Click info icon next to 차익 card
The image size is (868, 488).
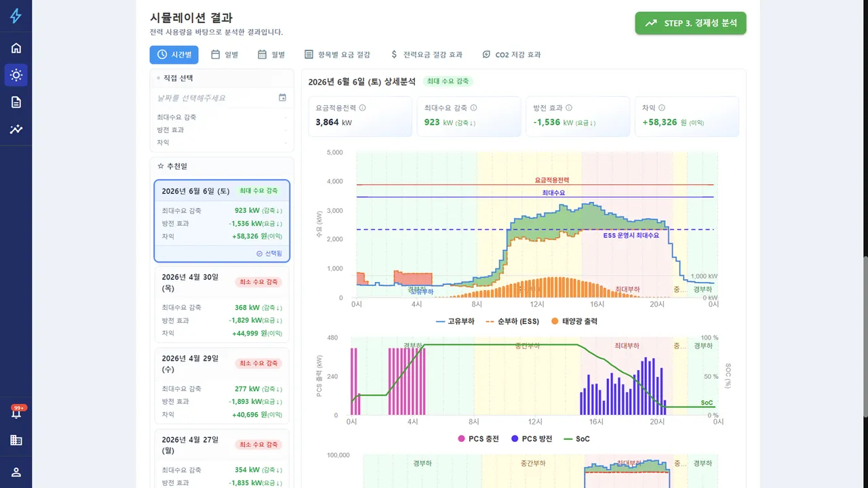click(x=662, y=108)
